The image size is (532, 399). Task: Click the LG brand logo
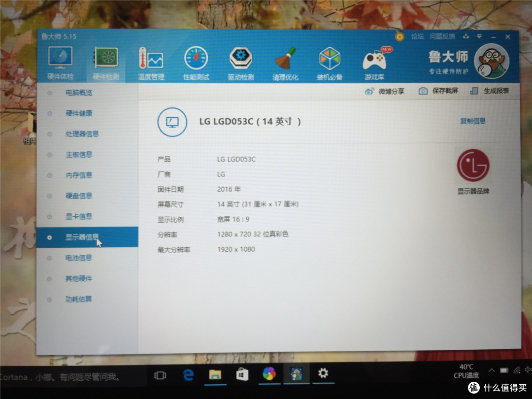point(473,165)
